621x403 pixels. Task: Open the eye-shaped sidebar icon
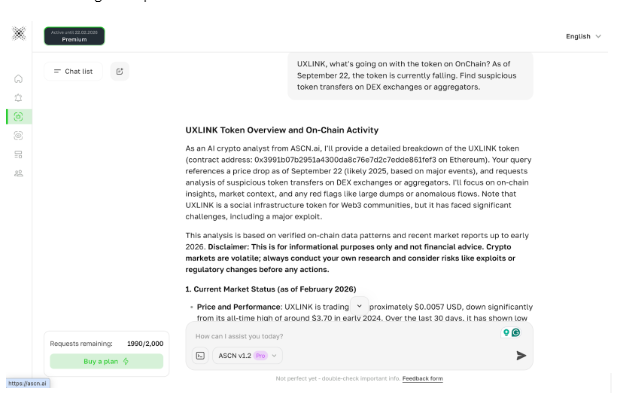click(x=18, y=135)
